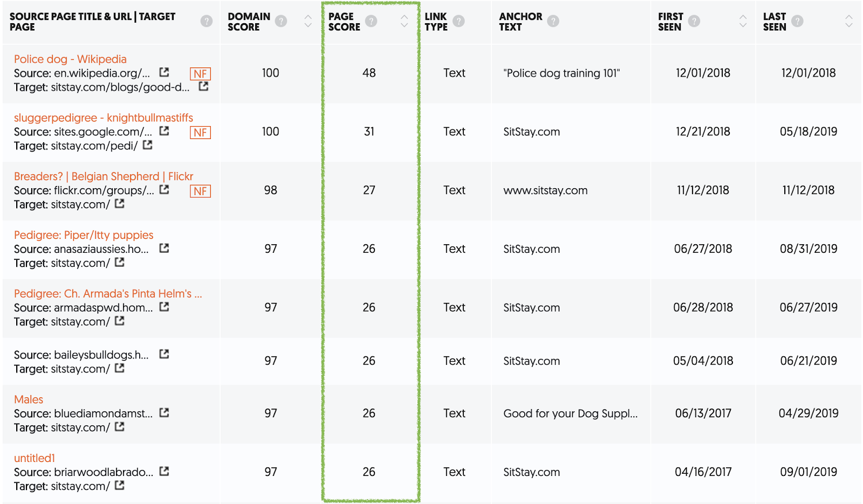Open untitled1 source page link

(35, 459)
